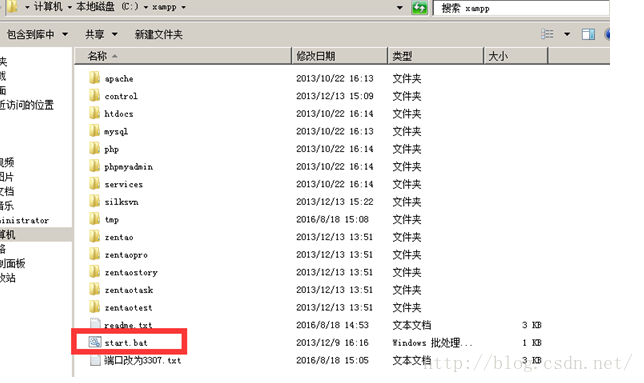This screenshot has width=644, height=383.
Task: Select the readme.txt file name
Action: pos(128,325)
